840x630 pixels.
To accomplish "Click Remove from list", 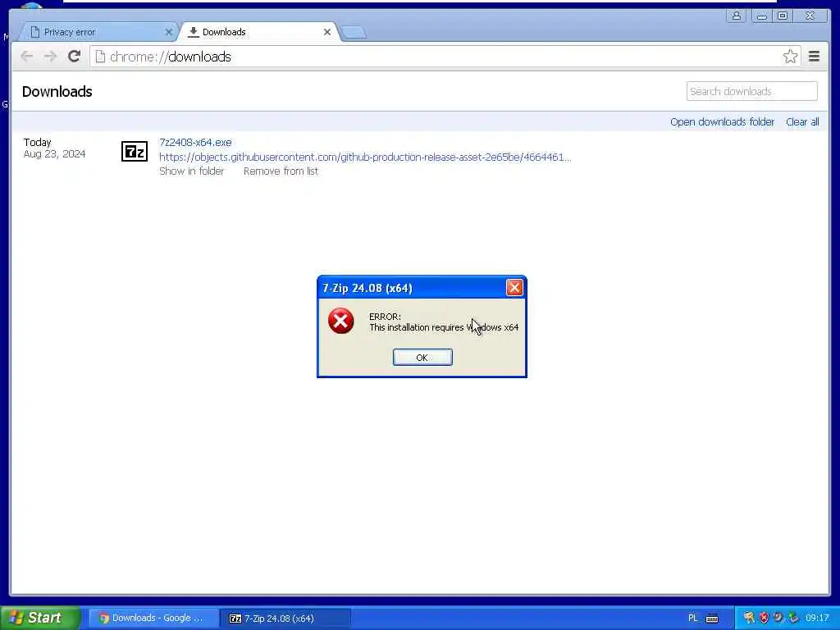I will coord(281,171).
